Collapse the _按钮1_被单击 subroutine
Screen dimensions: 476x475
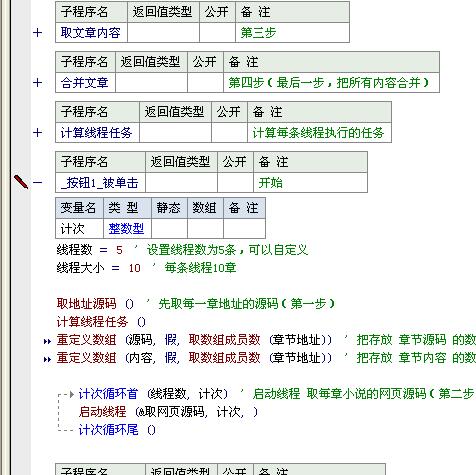[37, 183]
